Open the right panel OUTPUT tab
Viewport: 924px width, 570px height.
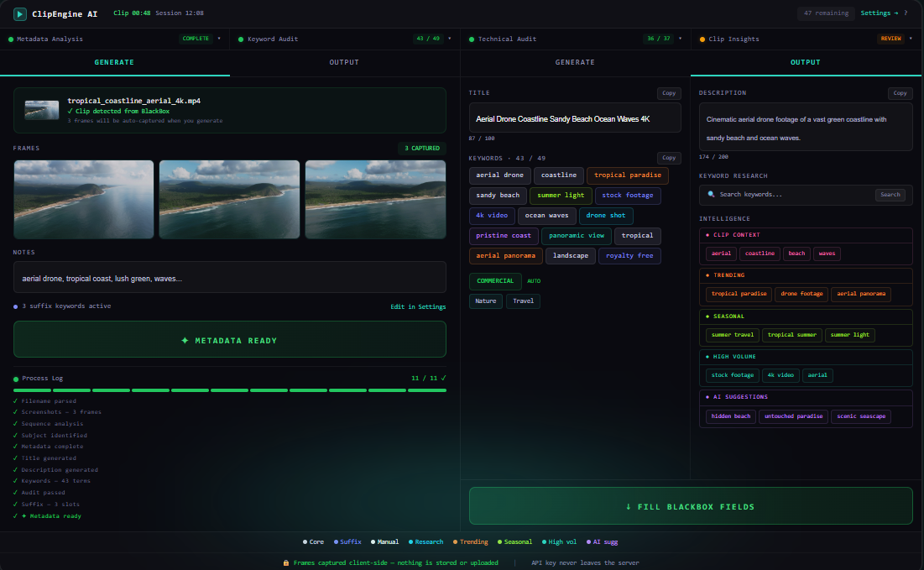[x=806, y=62]
